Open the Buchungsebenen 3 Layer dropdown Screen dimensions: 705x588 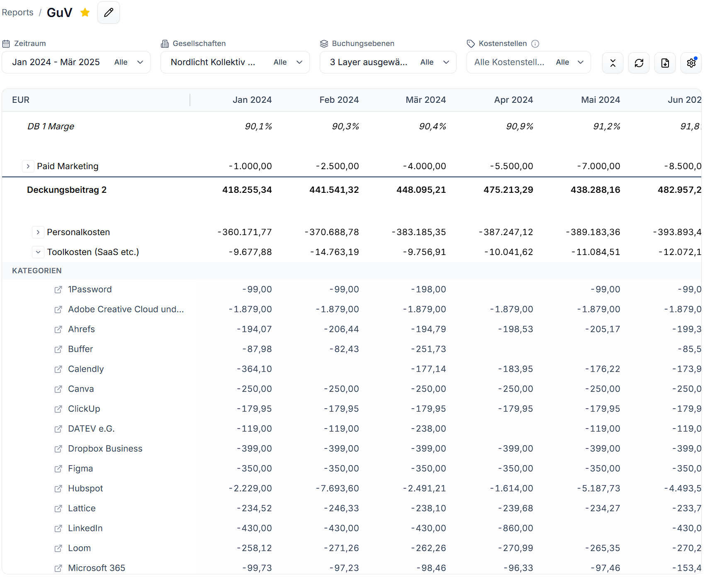pyautogui.click(x=388, y=62)
